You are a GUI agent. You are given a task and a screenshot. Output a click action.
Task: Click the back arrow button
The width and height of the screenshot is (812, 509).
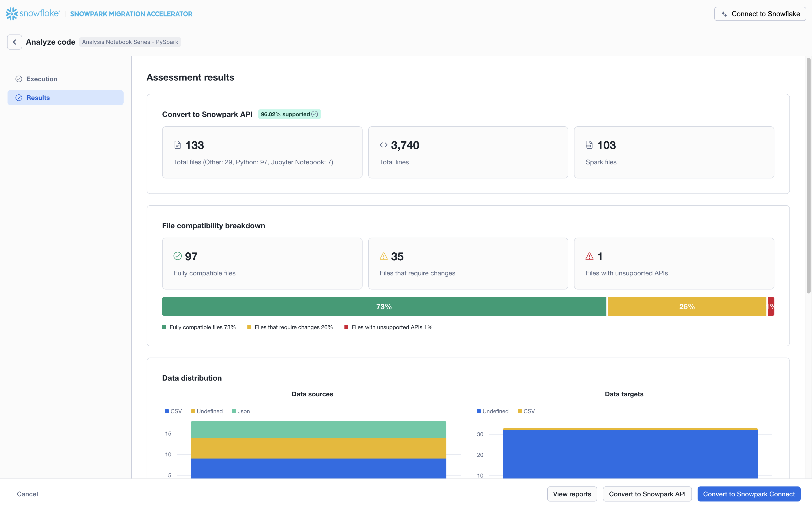[15, 42]
